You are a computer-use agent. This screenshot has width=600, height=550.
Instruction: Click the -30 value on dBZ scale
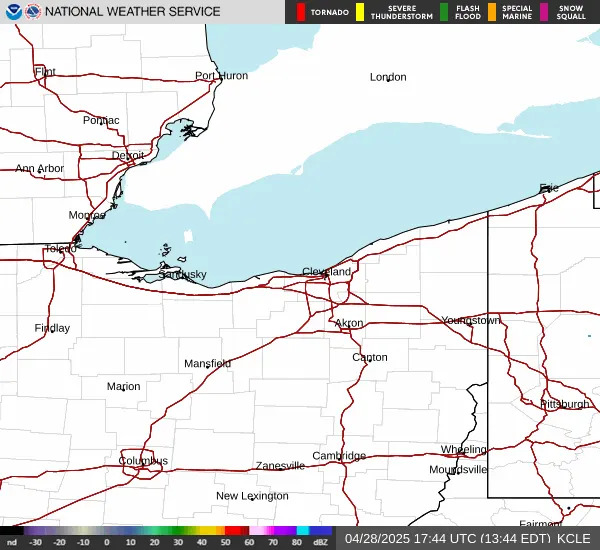pos(35,542)
